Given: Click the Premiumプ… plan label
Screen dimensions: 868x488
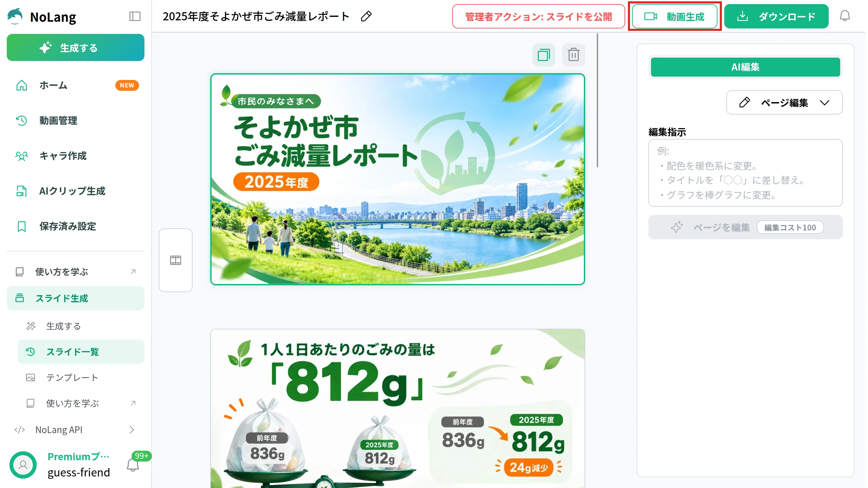Looking at the screenshot, I should pos(78,456).
